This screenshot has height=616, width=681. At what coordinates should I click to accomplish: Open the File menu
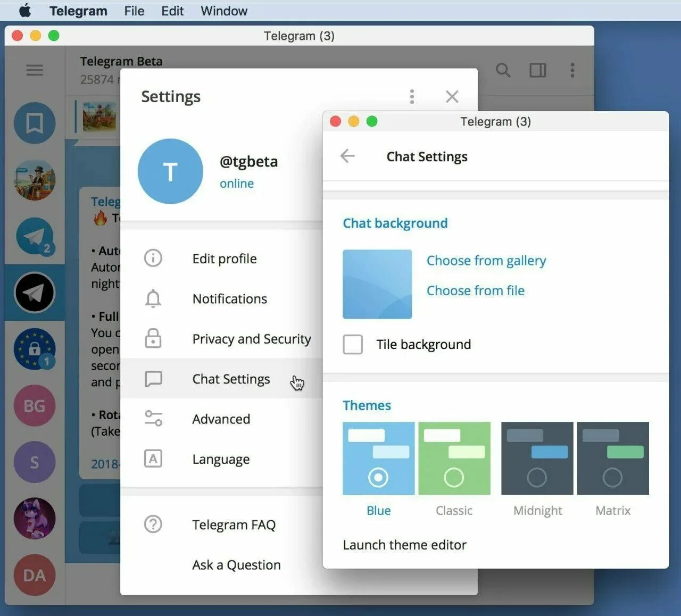(x=134, y=11)
